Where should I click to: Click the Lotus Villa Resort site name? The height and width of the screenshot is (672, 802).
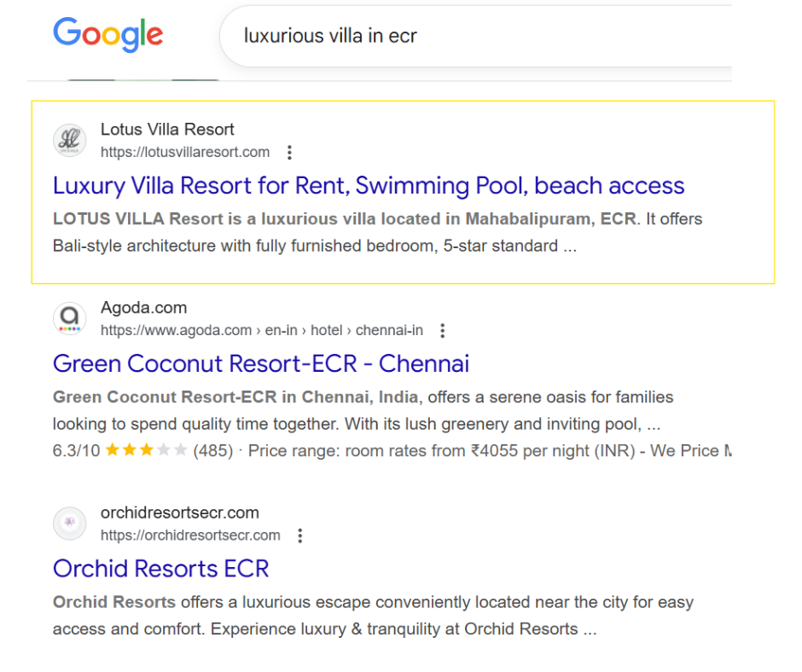[167, 130]
